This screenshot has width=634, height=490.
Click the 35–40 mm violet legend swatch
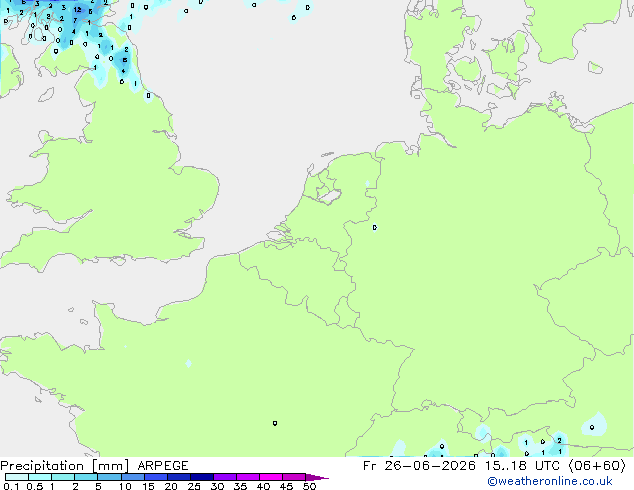(247, 477)
